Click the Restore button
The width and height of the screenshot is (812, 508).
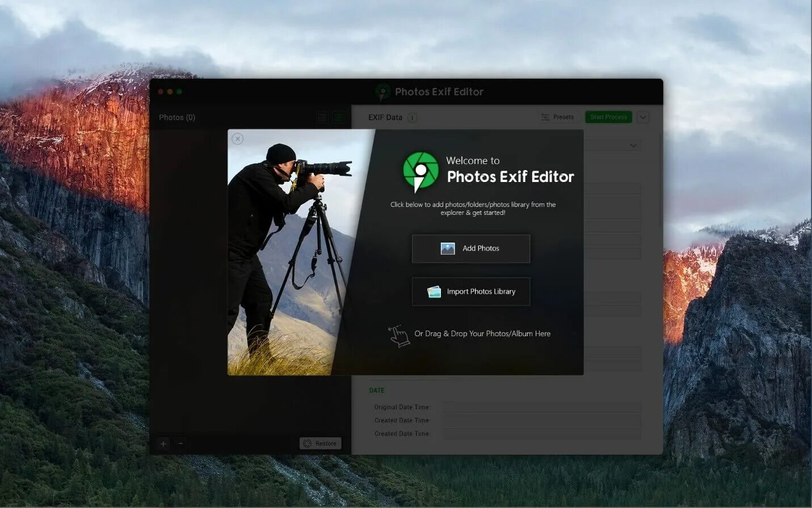pyautogui.click(x=321, y=443)
